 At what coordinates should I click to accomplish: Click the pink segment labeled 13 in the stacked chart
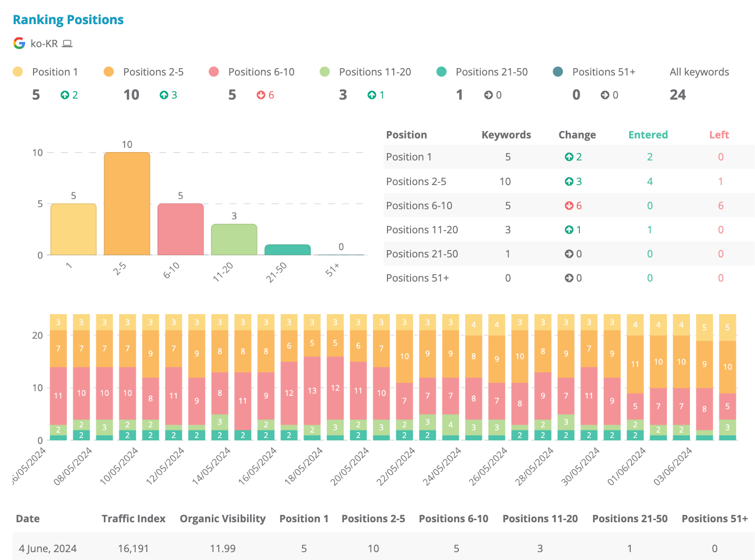coord(312,391)
